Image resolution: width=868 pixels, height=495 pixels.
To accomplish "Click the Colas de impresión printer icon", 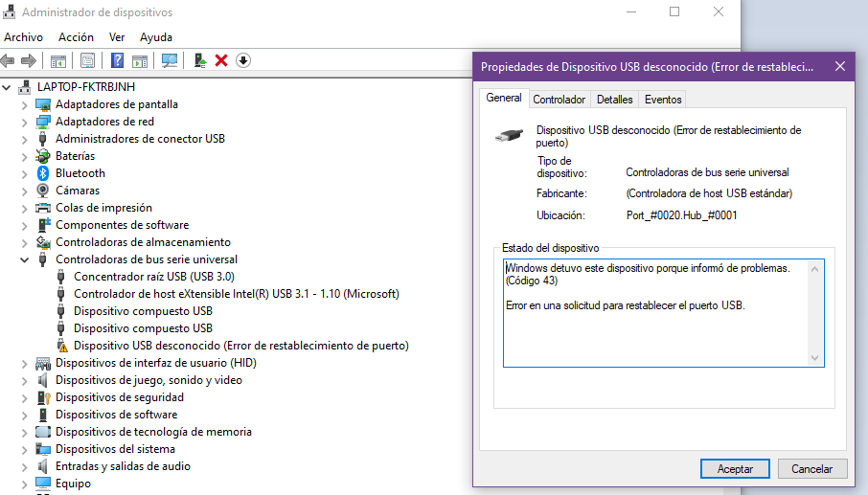I will [x=42, y=208].
